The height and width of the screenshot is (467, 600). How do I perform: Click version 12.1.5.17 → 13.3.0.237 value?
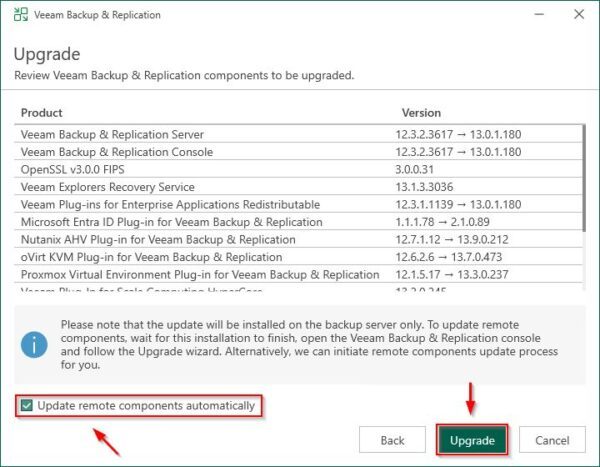click(x=452, y=274)
